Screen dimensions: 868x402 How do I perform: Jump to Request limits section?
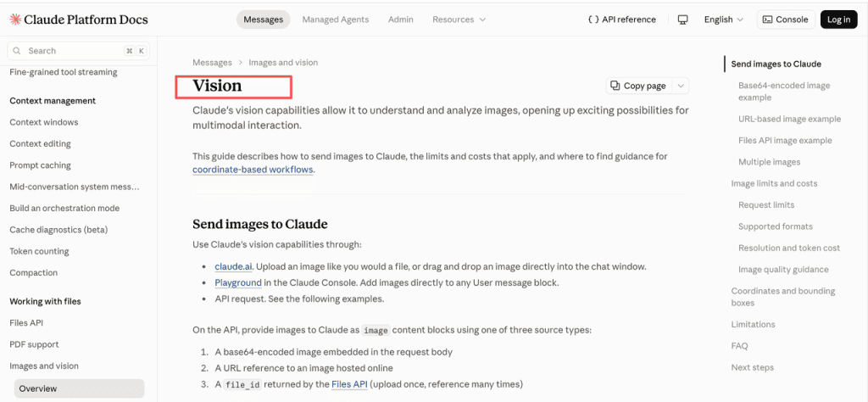pos(766,205)
